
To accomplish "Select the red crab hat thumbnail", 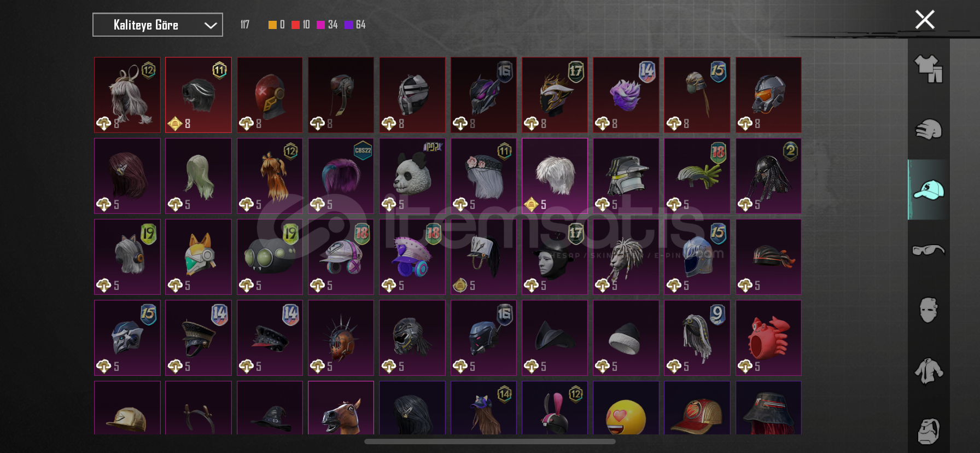I will [768, 338].
